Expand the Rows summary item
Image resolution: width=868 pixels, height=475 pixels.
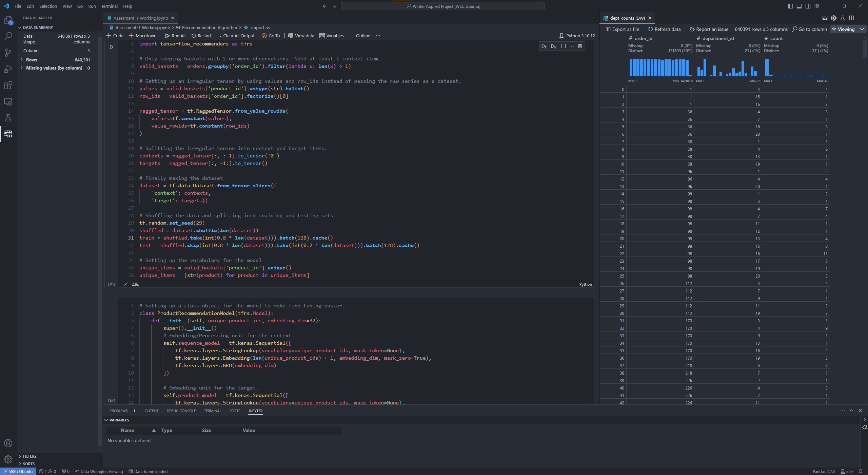(x=22, y=60)
